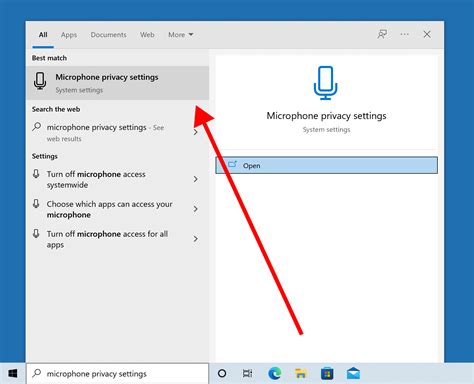Screen dimensions: 474x384
Task: Click the large blue microphone icon
Action: pos(325,83)
